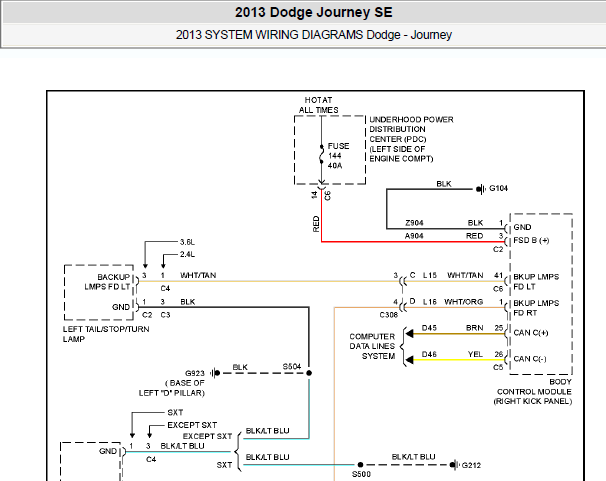Viewport: 606px width, 481px height.
Task: Click the 'L15' circuit label
Action: point(429,275)
